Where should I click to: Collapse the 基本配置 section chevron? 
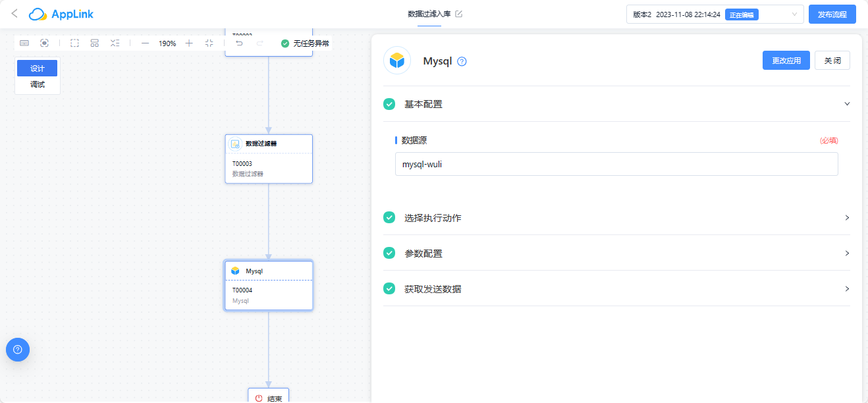pyautogui.click(x=847, y=104)
